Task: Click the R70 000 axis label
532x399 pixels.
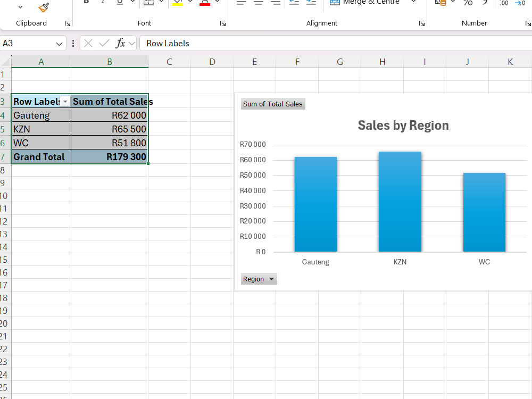Action: pyautogui.click(x=253, y=144)
